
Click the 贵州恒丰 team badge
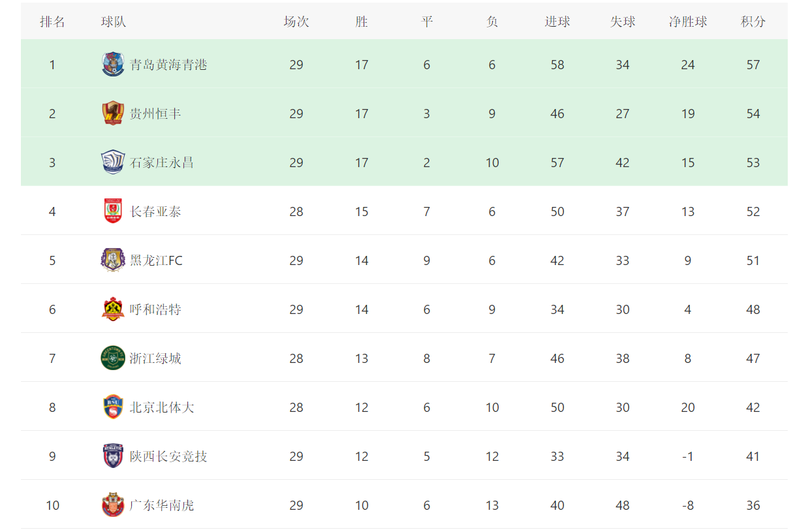click(x=113, y=114)
